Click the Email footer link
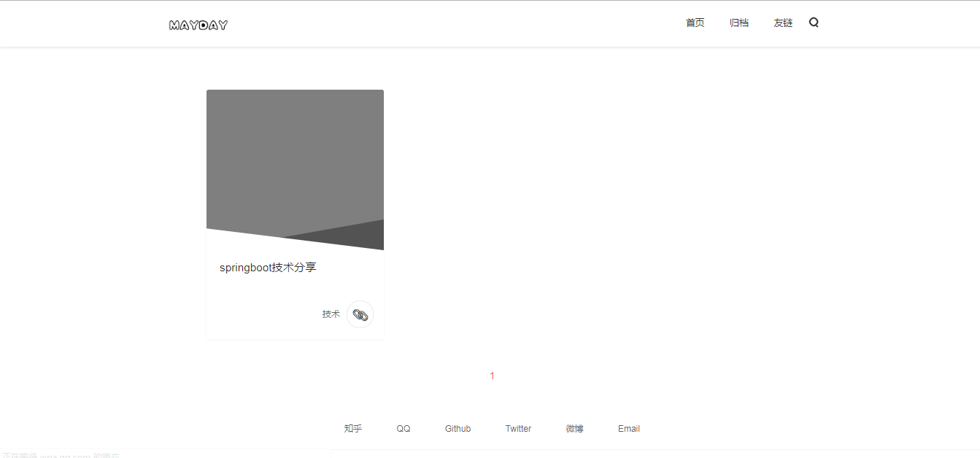980x458 pixels. pos(628,429)
